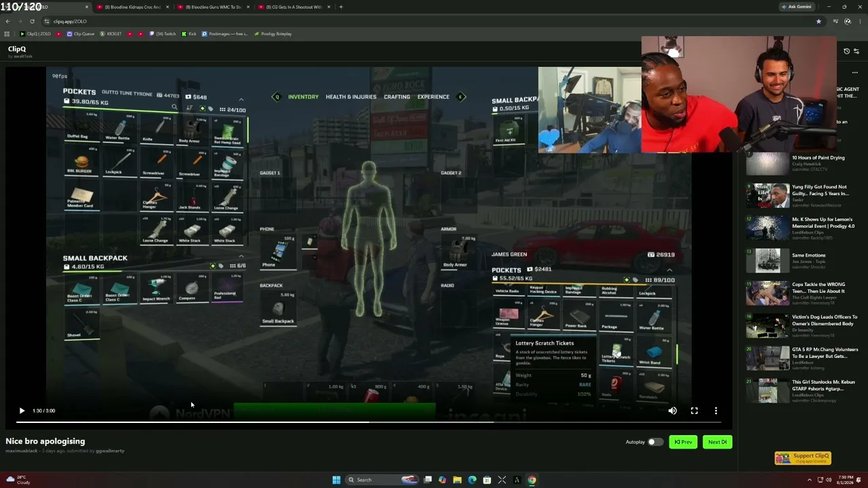
Task: Switch to 'CG Gets In A Shootout' tab
Action: pyautogui.click(x=294, y=7)
